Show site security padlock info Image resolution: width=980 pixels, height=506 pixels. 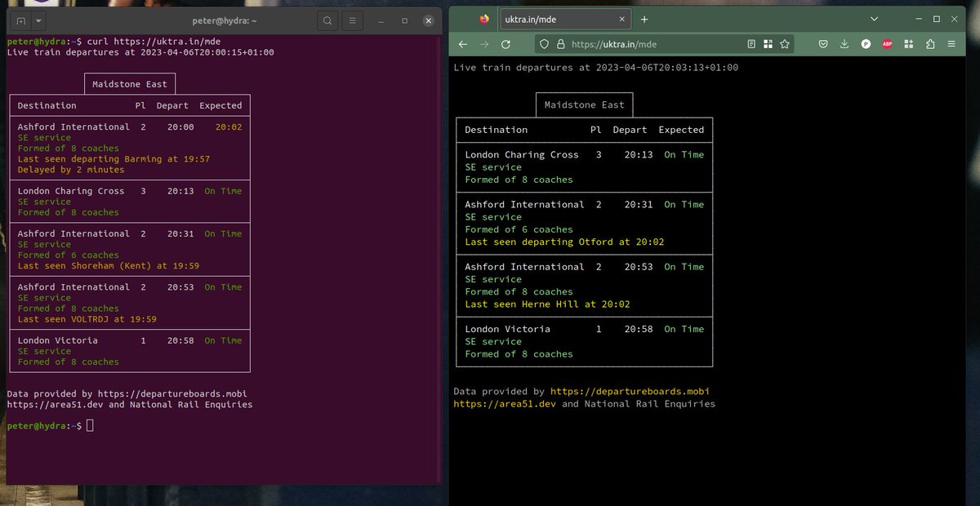pyautogui.click(x=560, y=44)
